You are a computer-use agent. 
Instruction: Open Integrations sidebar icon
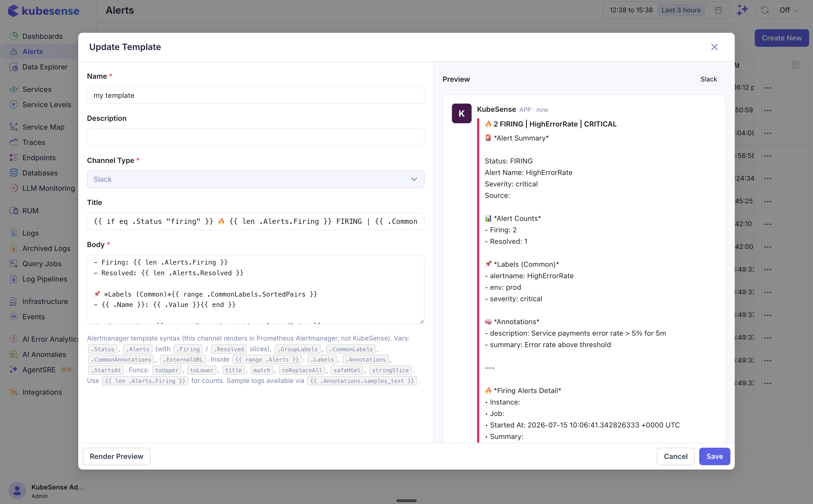tap(14, 392)
